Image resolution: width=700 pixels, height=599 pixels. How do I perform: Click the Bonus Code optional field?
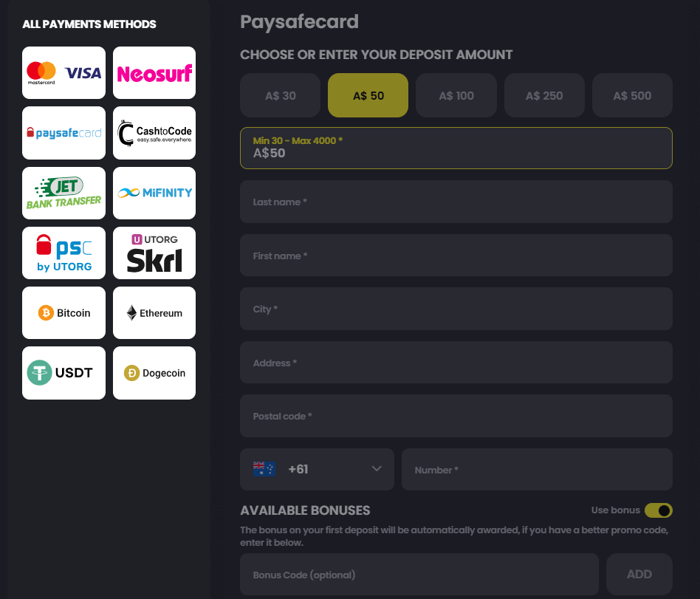point(419,575)
